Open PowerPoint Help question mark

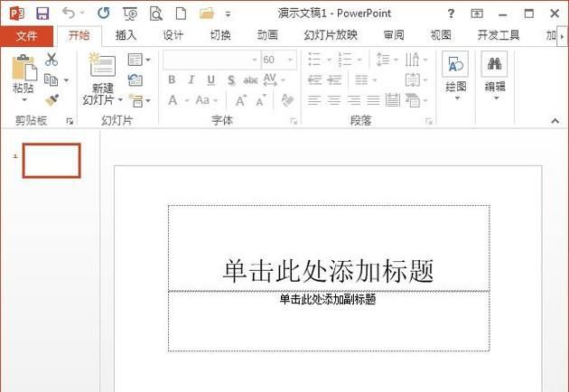[x=451, y=14]
